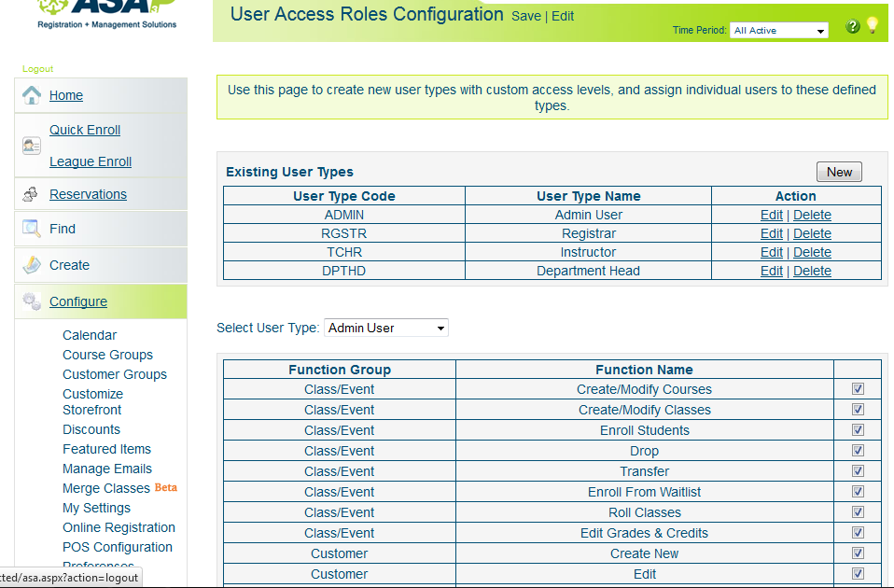Viewport: 894px width, 588px height.
Task: Click the ASAP logo
Action: [x=107, y=14]
